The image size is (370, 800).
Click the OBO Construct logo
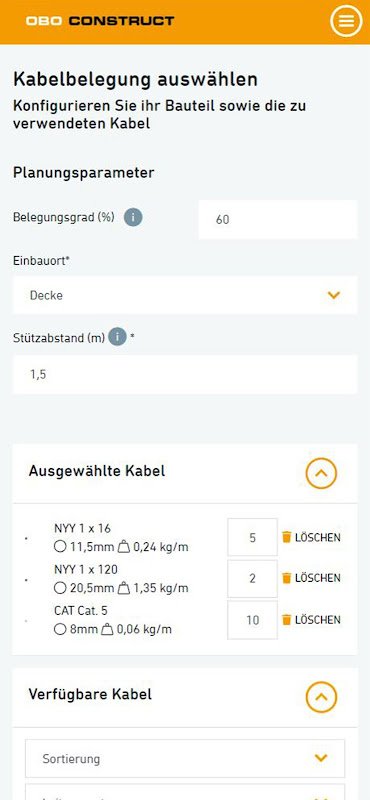click(x=100, y=21)
